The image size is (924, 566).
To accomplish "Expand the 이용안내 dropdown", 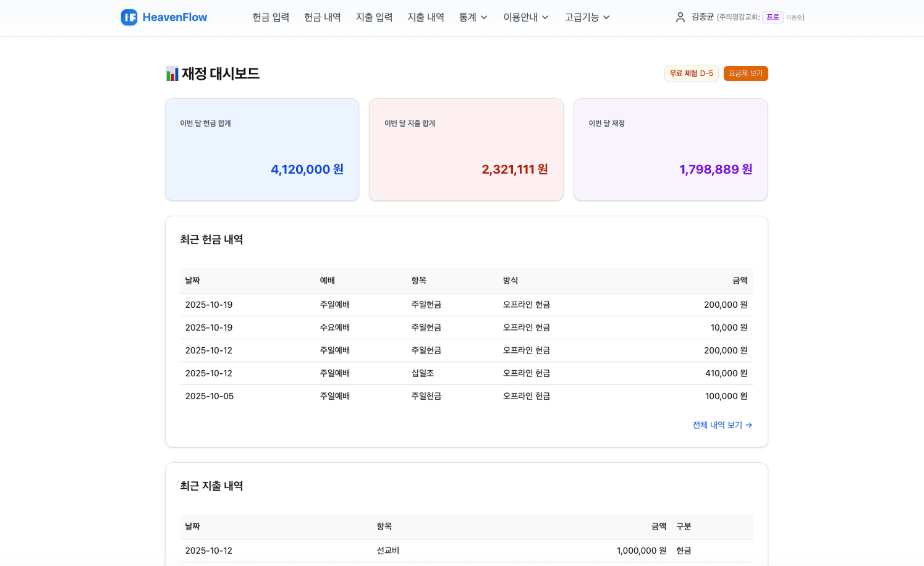I will click(525, 17).
